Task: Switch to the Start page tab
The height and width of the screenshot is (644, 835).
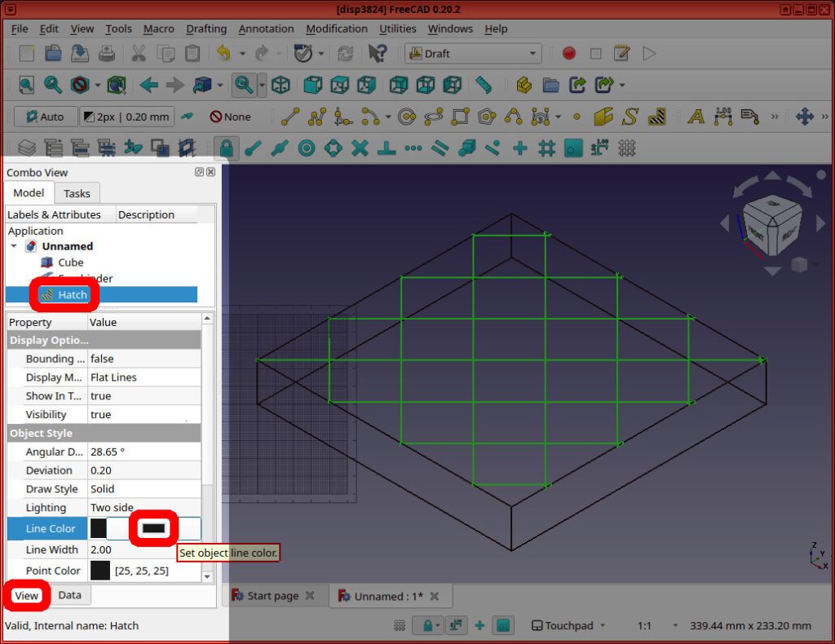Action: (275, 596)
